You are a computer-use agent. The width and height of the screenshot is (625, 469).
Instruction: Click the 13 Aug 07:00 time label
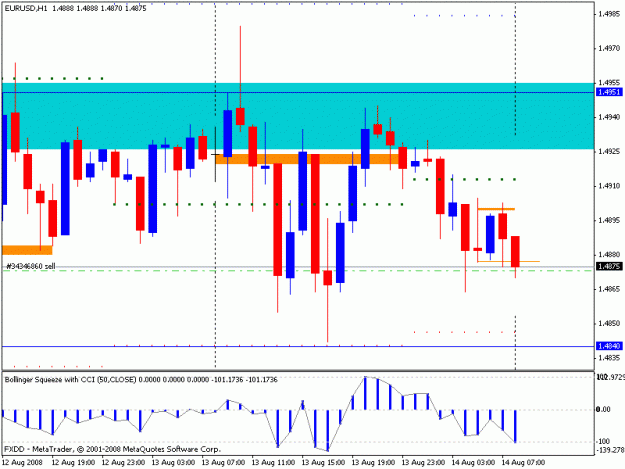point(223,463)
